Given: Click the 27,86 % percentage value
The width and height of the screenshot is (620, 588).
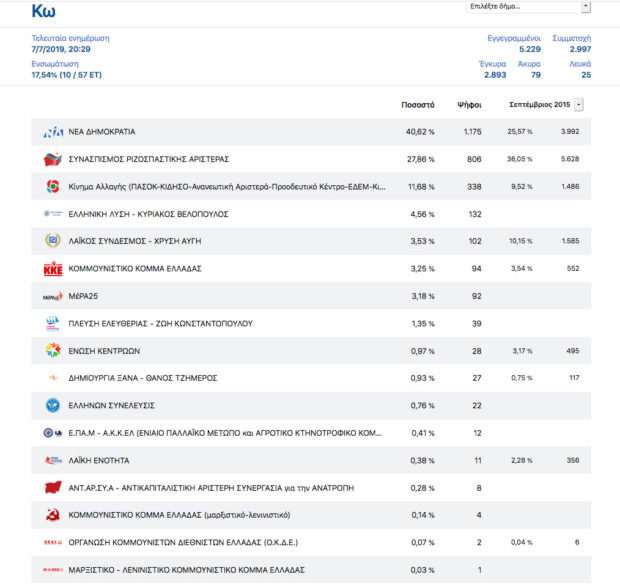Looking at the screenshot, I should pos(420,159).
